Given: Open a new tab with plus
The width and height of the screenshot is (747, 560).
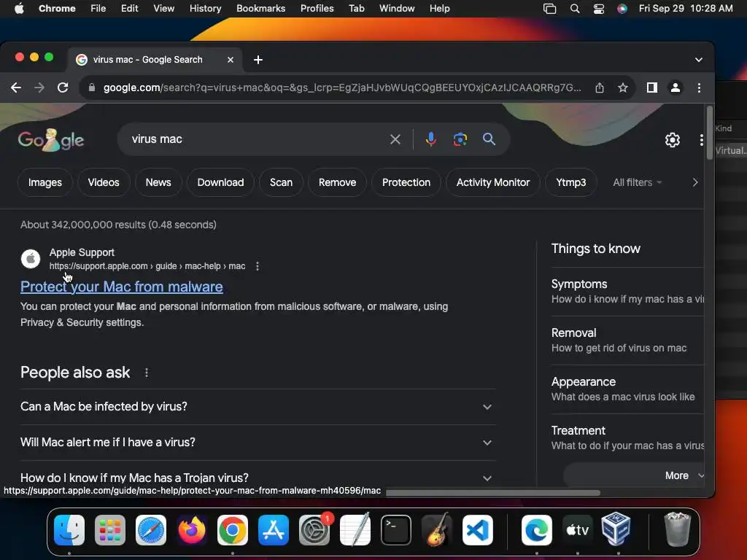Looking at the screenshot, I should pos(258,60).
